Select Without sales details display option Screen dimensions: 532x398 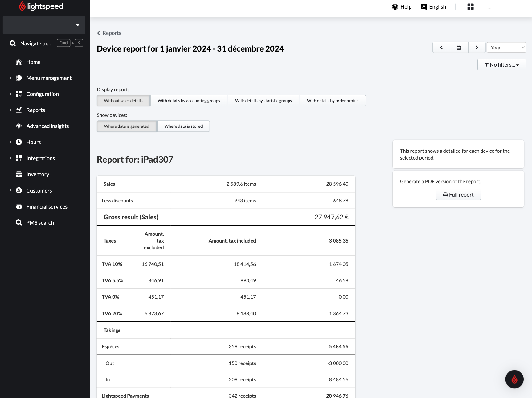(123, 101)
